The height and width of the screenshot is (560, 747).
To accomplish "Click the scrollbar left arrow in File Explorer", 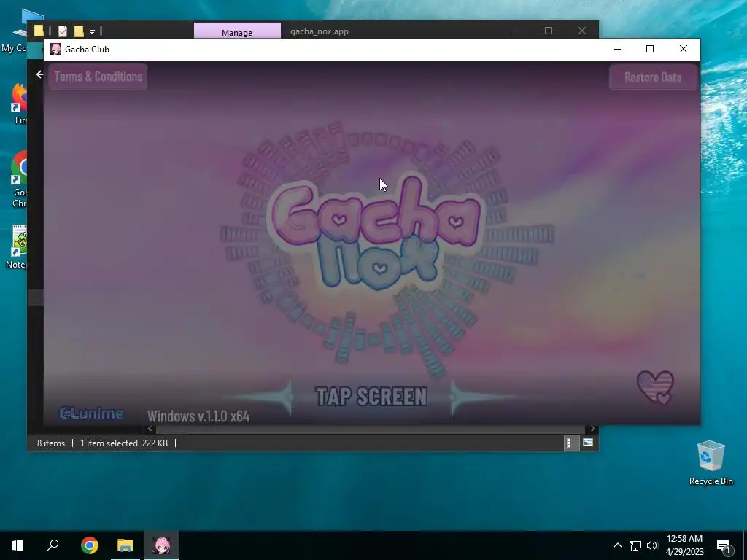I will pyautogui.click(x=149, y=429).
